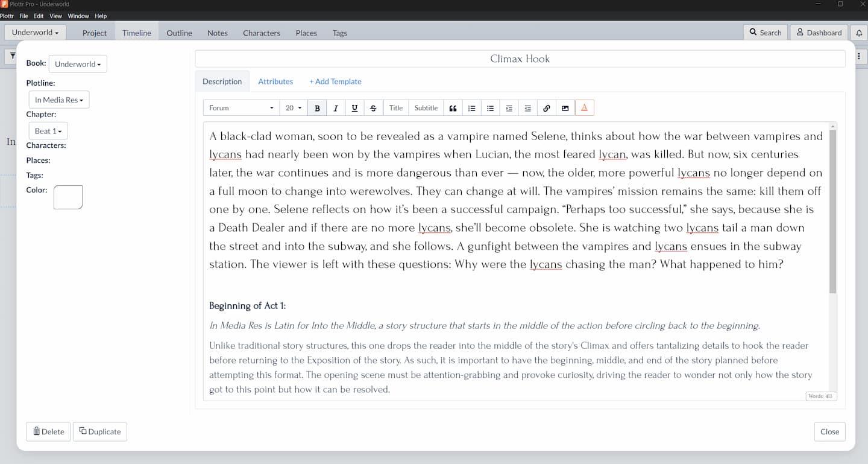Image resolution: width=868 pixels, height=464 pixels.
Task: Open notifications via the bell icon
Action: pos(858,33)
